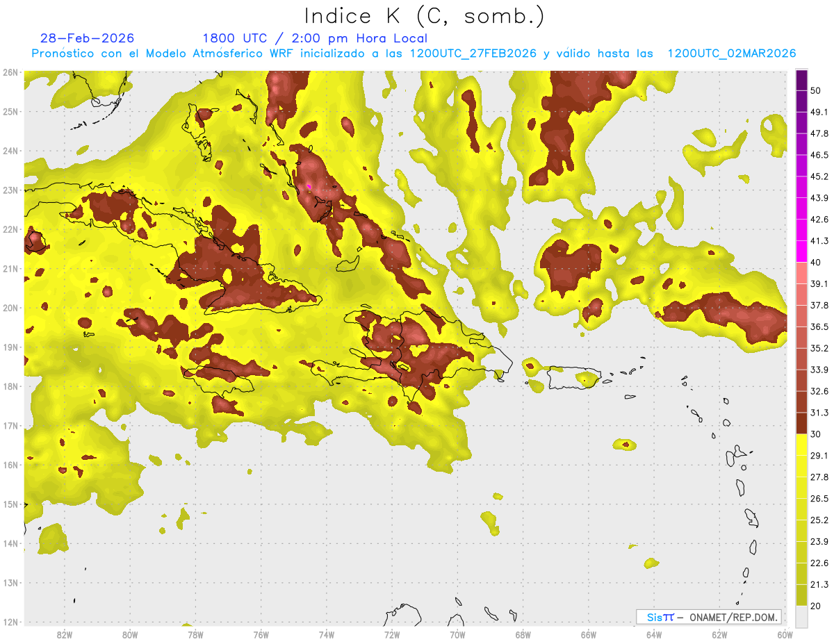834x644 pixels.
Task: Click the colorbar value '46.5'
Action: 819,155
